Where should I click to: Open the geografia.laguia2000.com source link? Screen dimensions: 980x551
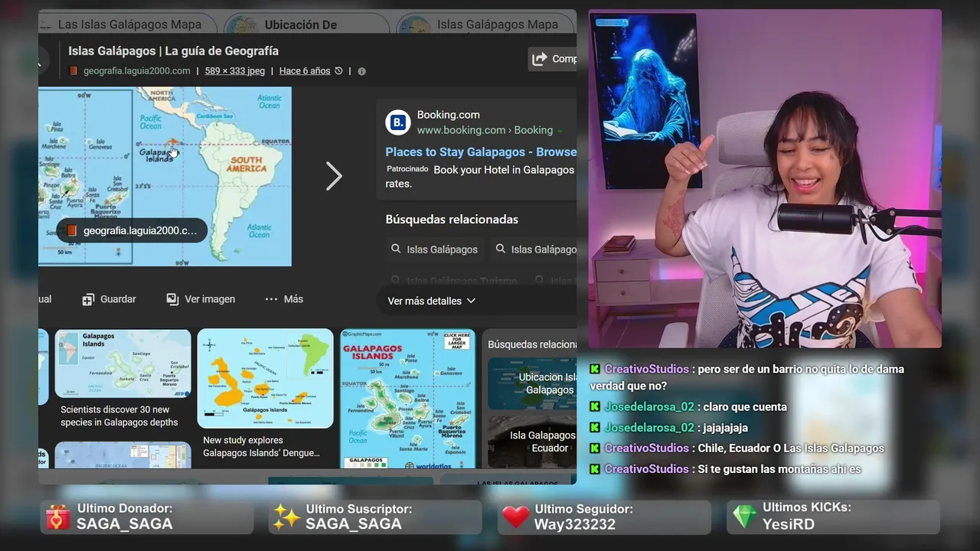136,70
